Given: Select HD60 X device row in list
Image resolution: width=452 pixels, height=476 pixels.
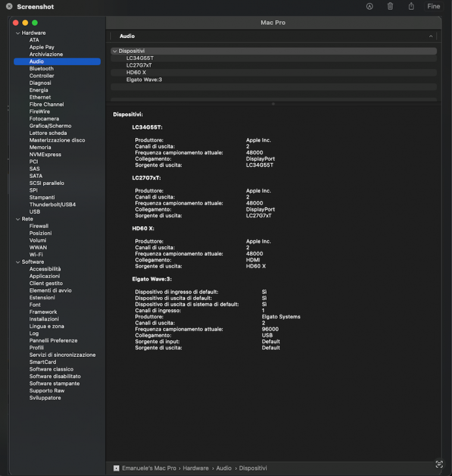Looking at the screenshot, I should [274, 73].
